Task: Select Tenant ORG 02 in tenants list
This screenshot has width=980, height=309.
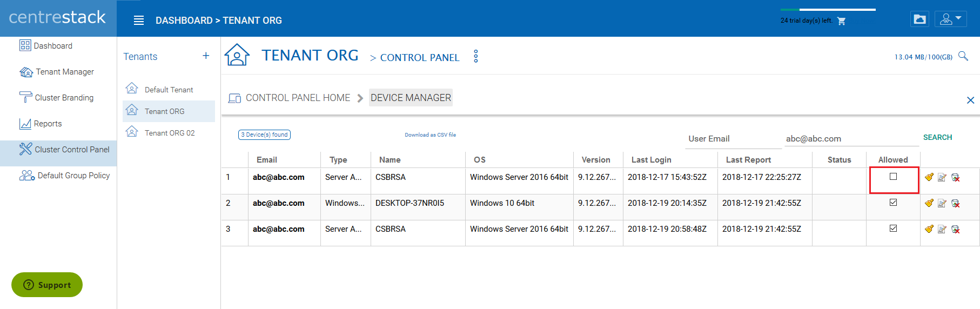Action: (169, 133)
